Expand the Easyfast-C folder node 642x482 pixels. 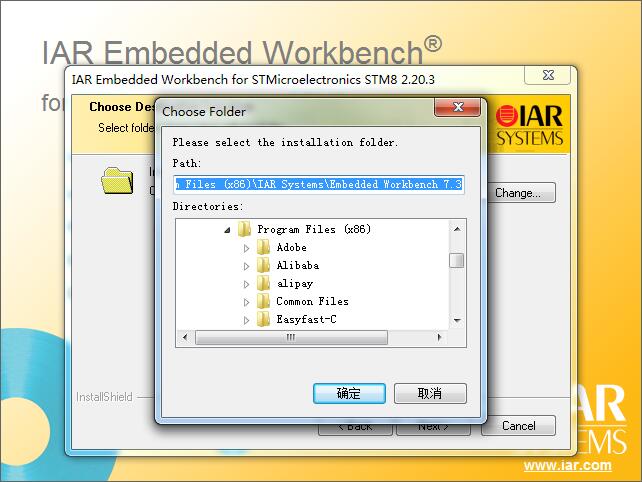pyautogui.click(x=246, y=320)
